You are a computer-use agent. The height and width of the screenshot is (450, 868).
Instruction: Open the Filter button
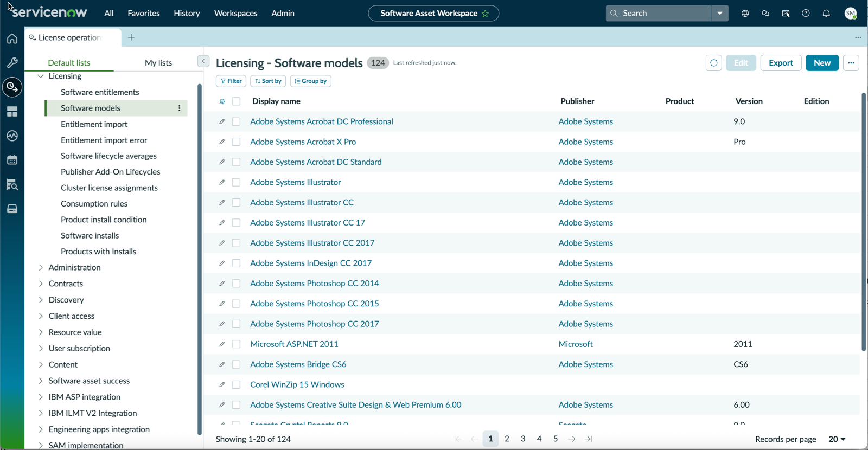231,81
